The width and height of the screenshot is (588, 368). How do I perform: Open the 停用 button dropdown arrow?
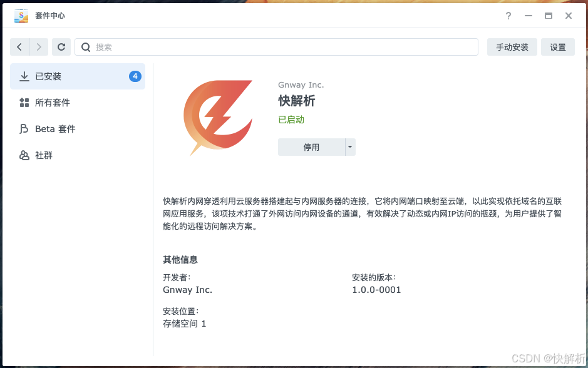coord(350,146)
